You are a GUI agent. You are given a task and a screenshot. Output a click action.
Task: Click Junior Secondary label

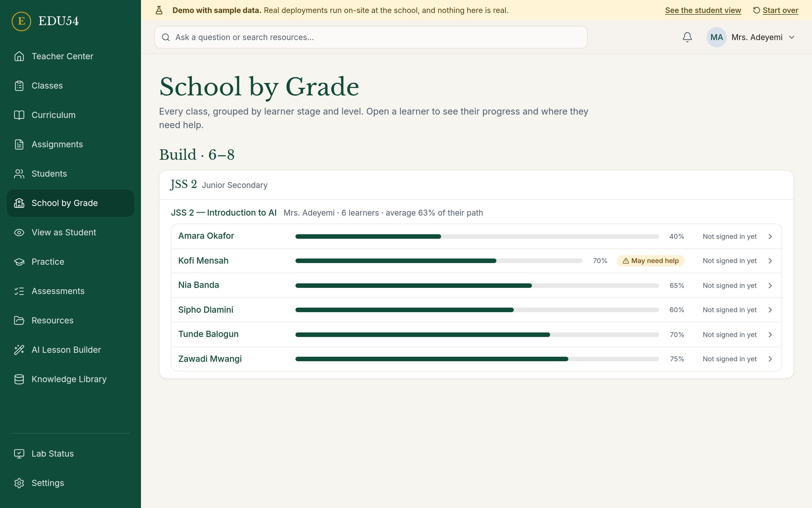235,185
